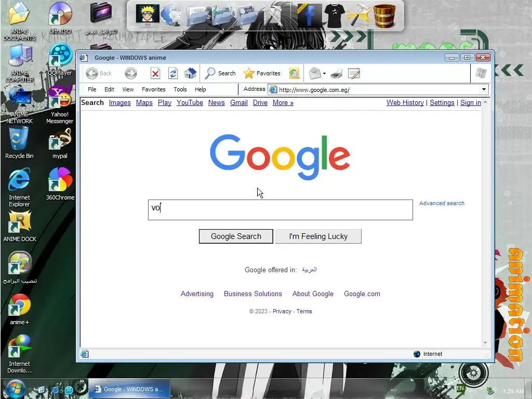Click the Google Search button
This screenshot has width=532, height=399.
click(236, 236)
